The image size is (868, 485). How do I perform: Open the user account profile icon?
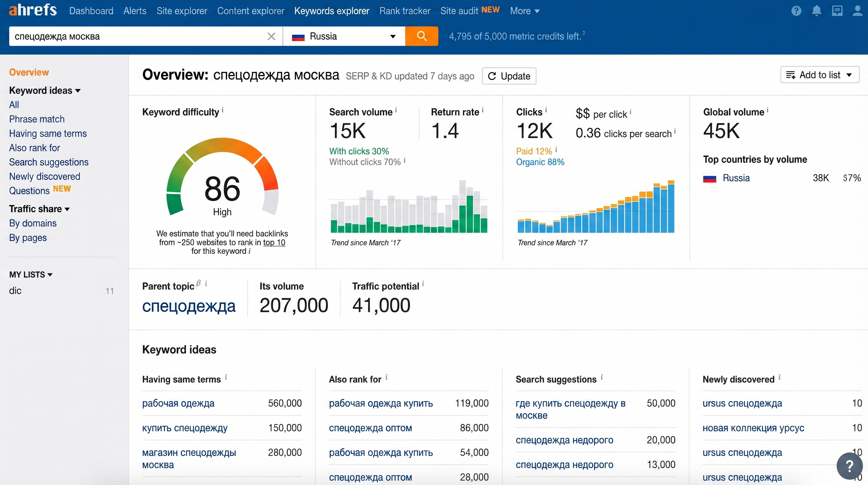(857, 10)
